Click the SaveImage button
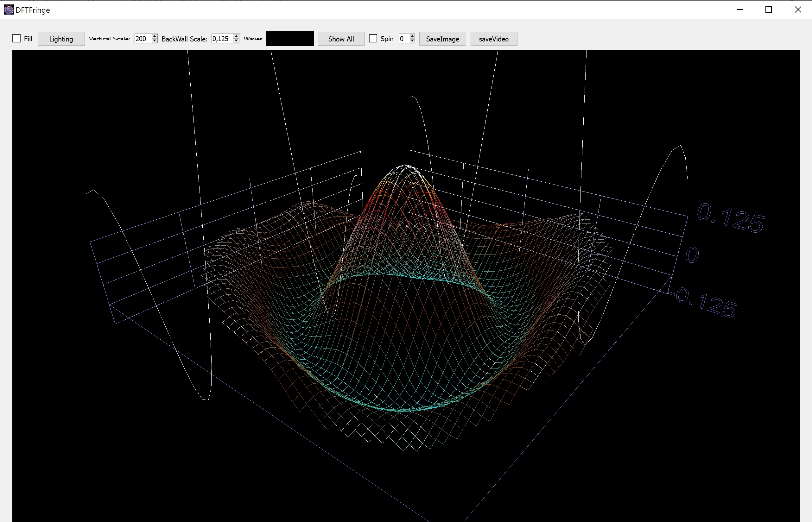 (442, 39)
